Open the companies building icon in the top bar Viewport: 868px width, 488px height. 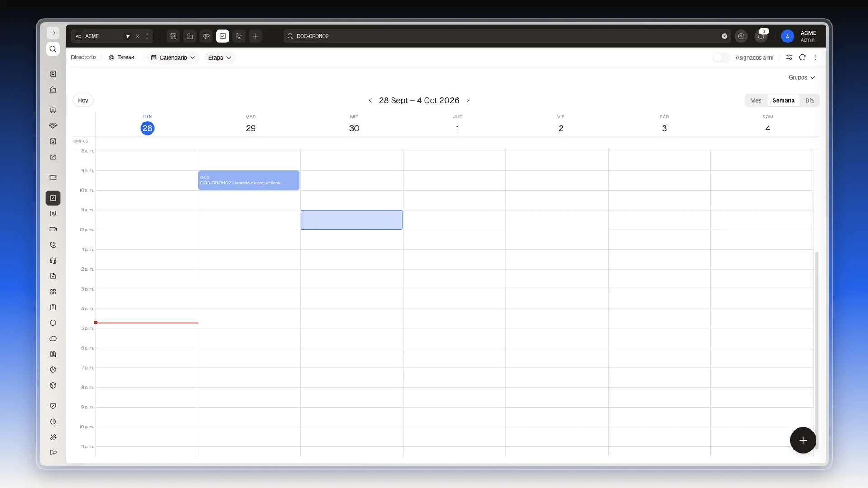pos(190,36)
